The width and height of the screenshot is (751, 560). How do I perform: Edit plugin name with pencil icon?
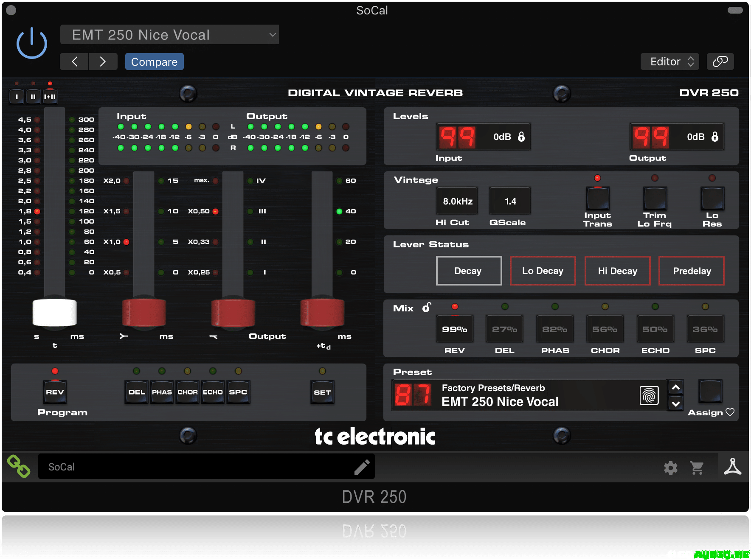[362, 467]
